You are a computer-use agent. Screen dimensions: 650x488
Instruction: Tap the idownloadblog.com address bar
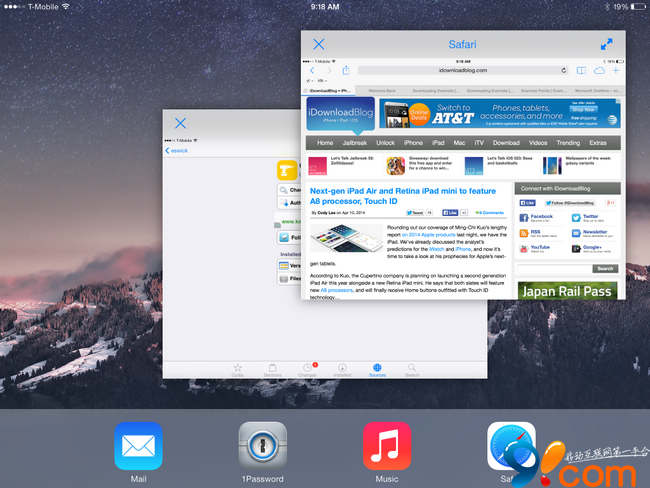click(462, 70)
